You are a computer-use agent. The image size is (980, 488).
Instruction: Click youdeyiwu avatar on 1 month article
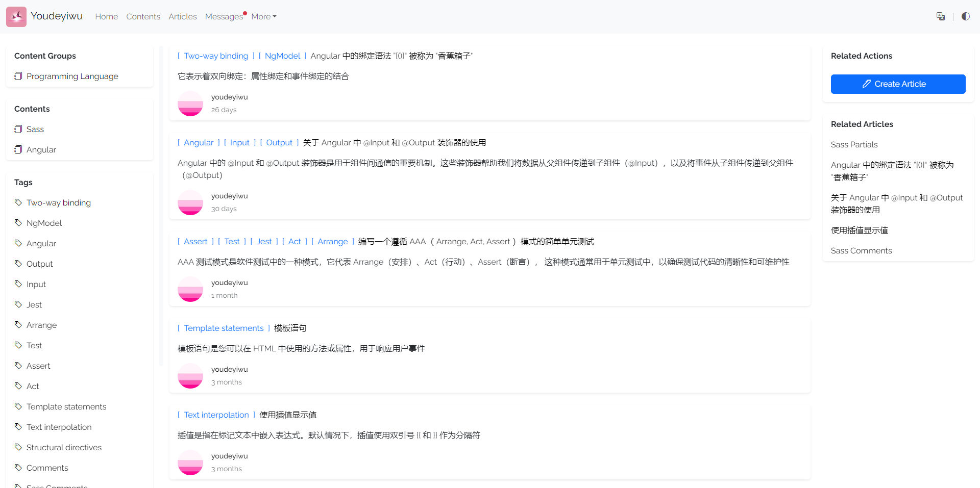pos(190,289)
